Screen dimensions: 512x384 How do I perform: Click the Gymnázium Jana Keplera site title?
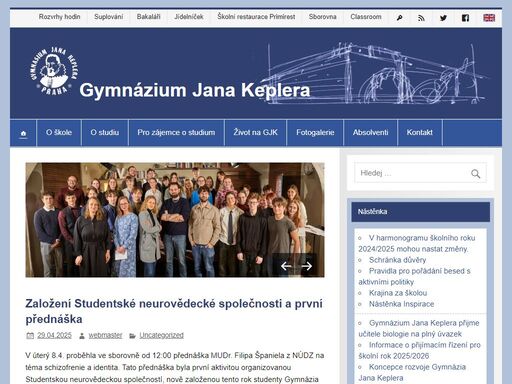click(x=195, y=90)
